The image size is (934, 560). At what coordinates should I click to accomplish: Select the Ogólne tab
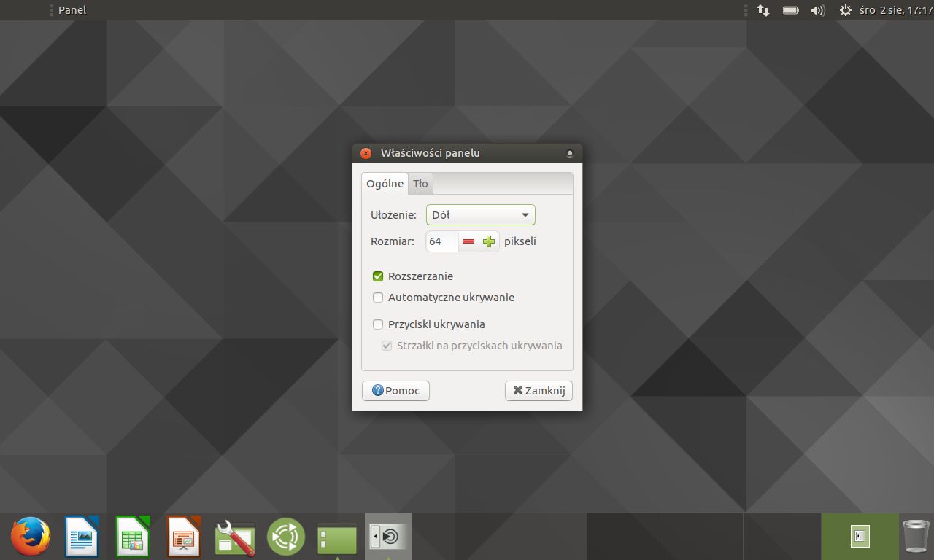point(385,184)
